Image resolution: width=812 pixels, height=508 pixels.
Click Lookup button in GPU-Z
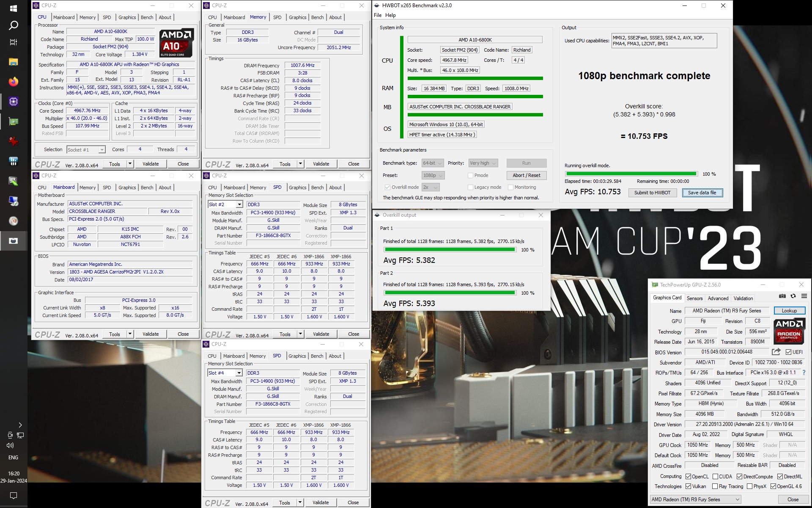click(789, 311)
